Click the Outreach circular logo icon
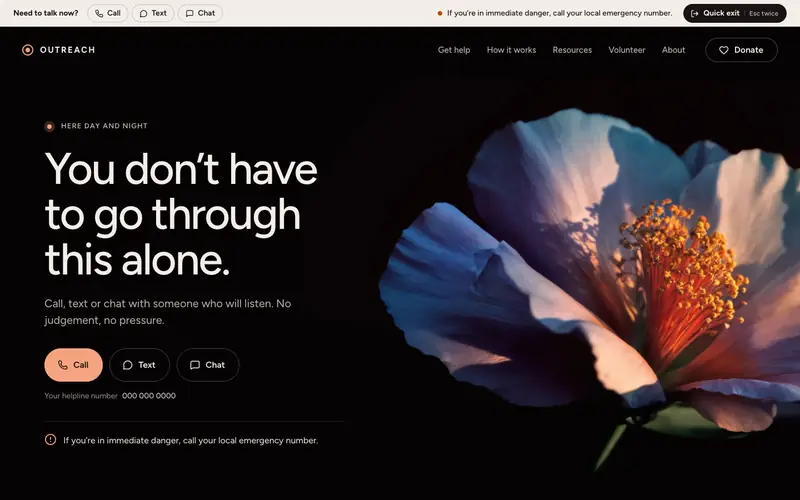The width and height of the screenshot is (800, 500). 28,50
